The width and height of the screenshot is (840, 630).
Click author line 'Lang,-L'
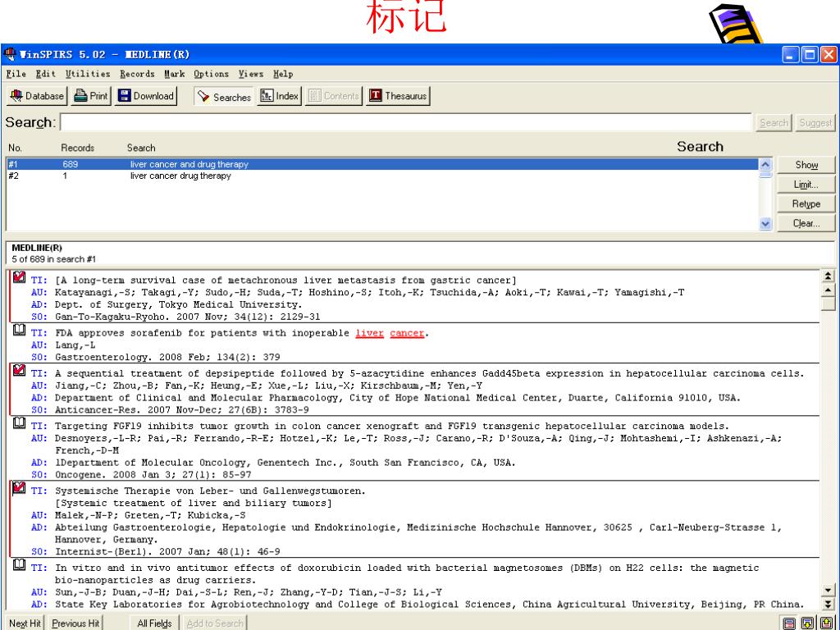click(x=75, y=345)
